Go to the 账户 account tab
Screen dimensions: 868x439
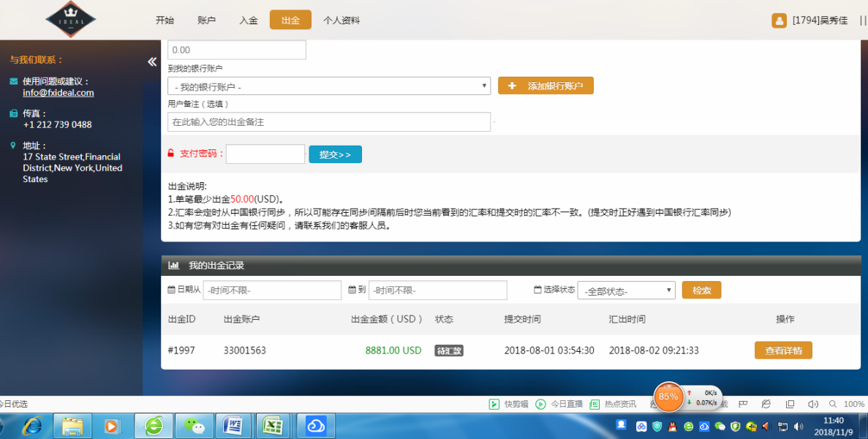click(207, 20)
